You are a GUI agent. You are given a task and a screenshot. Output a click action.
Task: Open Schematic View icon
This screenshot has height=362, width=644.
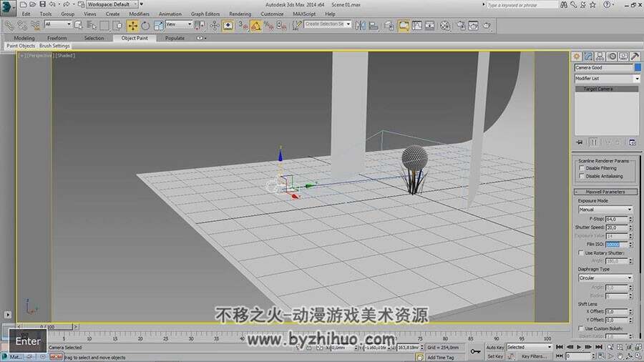click(429, 26)
